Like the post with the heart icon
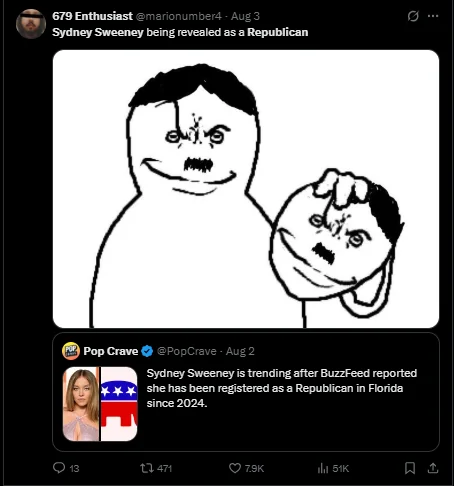Screen dimensions: 454x486 [235, 468]
